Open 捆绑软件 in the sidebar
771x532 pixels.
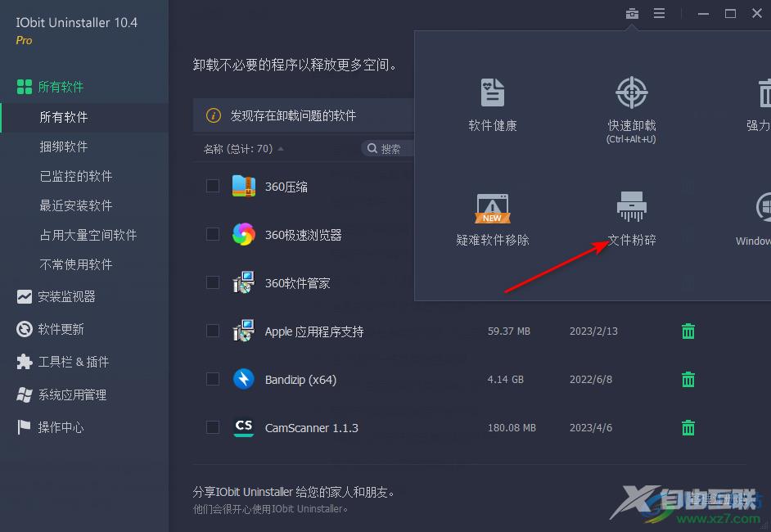(63, 147)
